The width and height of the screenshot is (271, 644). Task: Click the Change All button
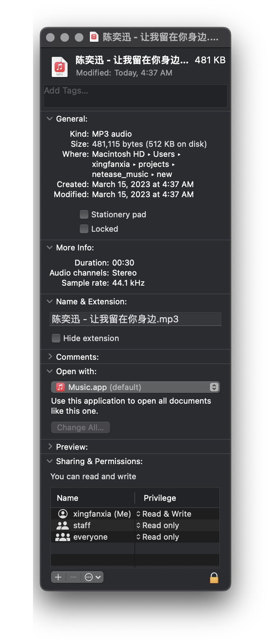(80, 427)
